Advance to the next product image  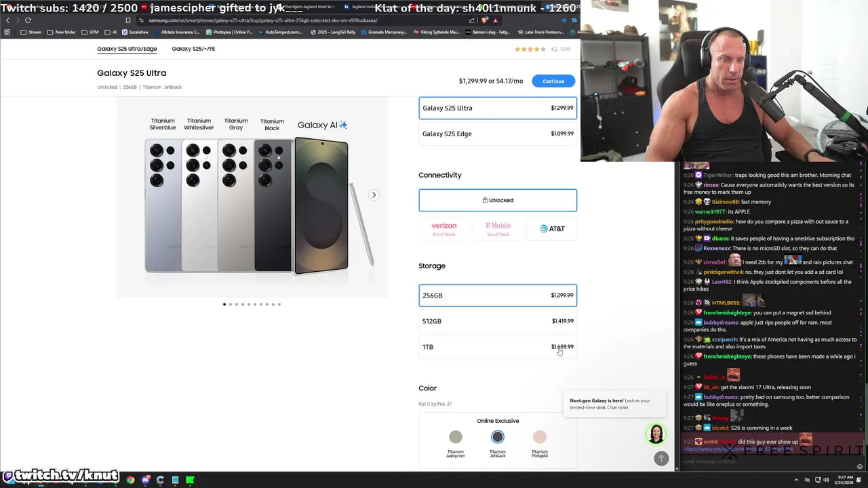[x=374, y=195]
